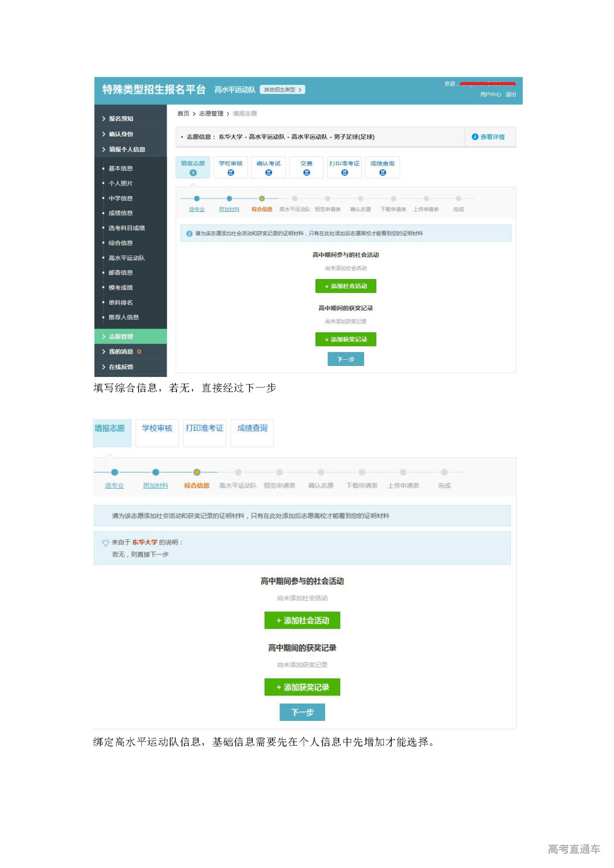This screenshot has height=868, width=614.
Task: Click 退出 to log out
Action: (x=510, y=94)
